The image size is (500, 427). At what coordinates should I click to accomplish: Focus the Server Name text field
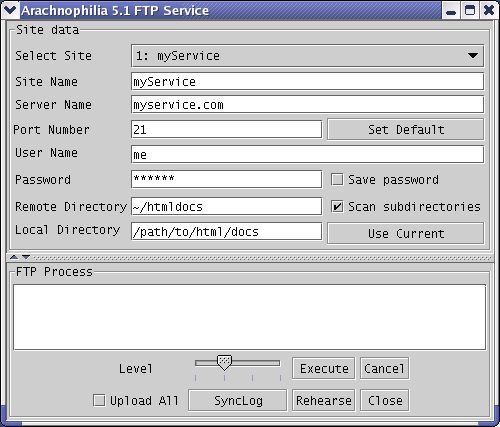tap(307, 105)
